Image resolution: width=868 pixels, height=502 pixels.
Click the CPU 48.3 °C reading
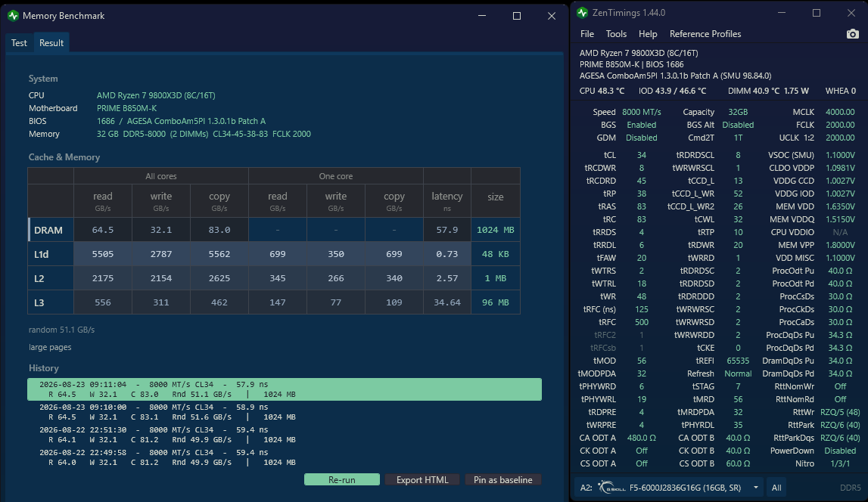(x=602, y=91)
